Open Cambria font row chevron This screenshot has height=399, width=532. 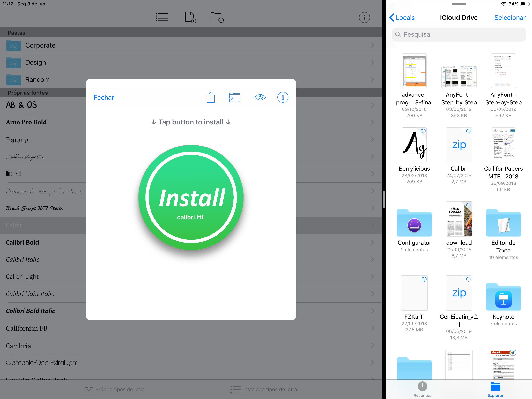372,346
